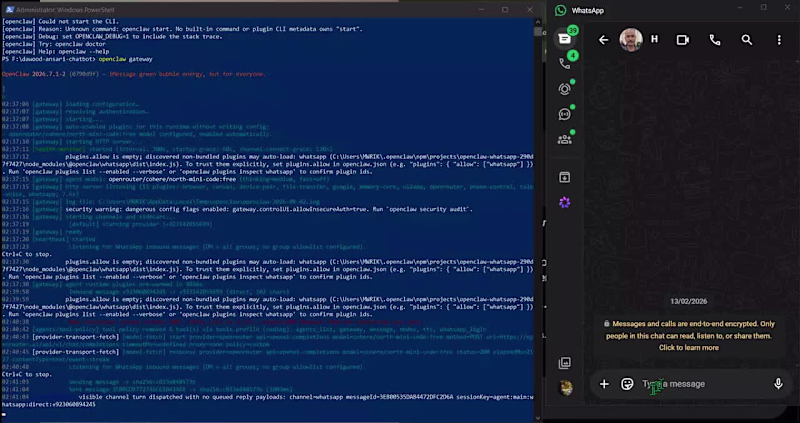Go back using the chat header arrow
800x423 pixels.
point(604,40)
